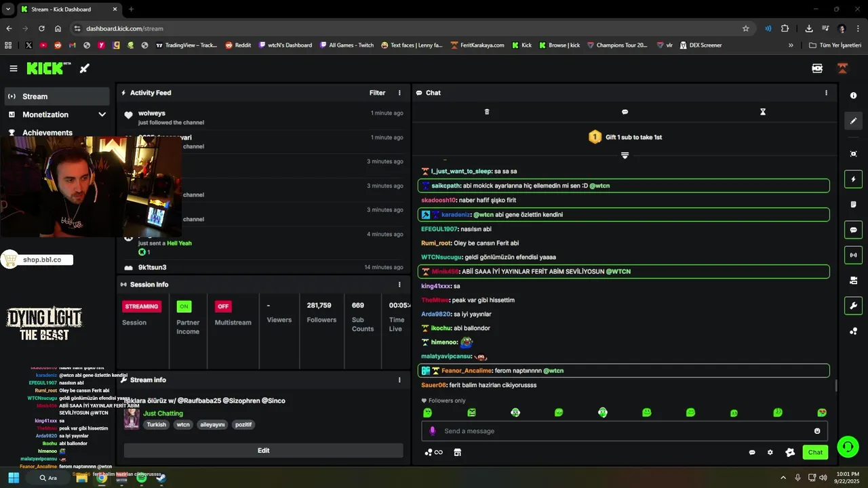Viewport: 868px width, 488px height.
Task: Open Chat panel three-dot options
Action: [826, 93]
